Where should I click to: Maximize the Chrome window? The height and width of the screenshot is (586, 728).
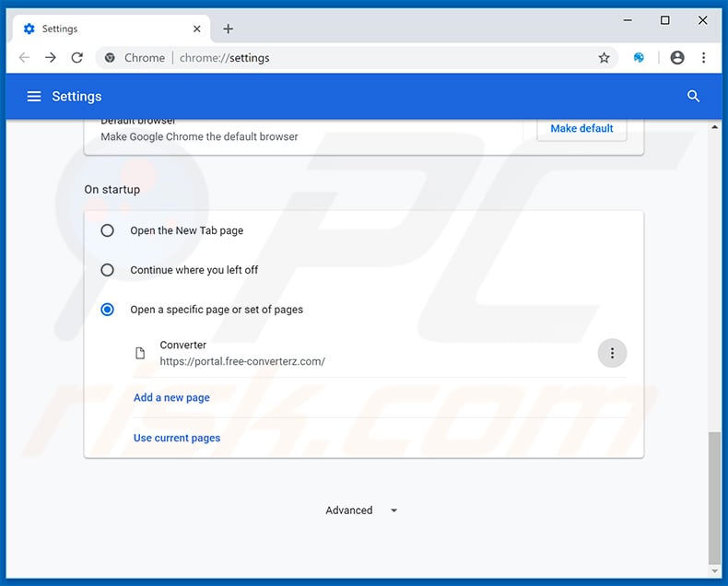(x=664, y=20)
